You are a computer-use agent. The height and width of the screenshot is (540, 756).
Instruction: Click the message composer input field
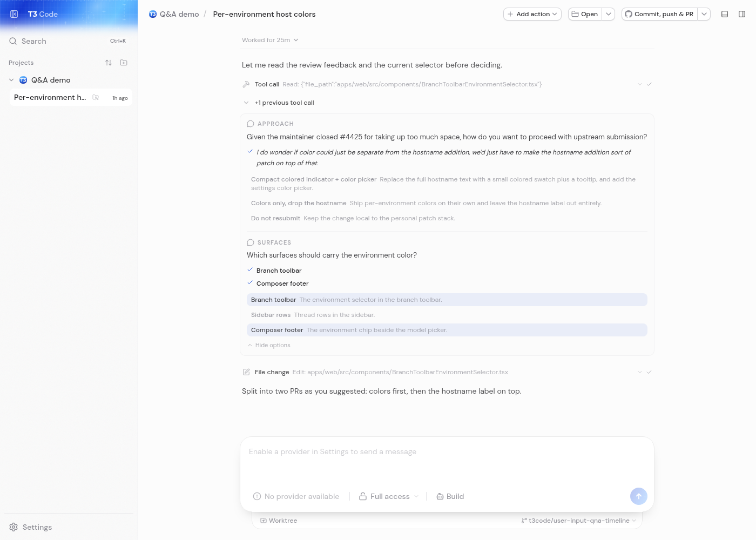point(447,460)
